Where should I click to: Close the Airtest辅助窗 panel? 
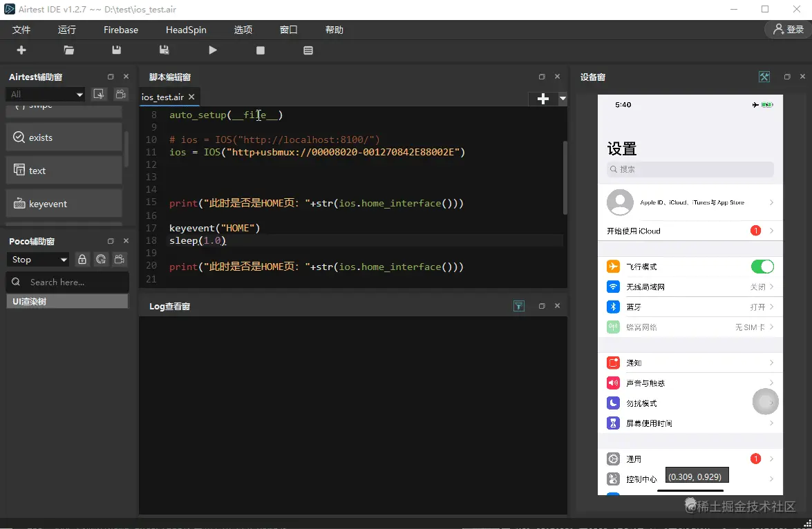(x=126, y=77)
